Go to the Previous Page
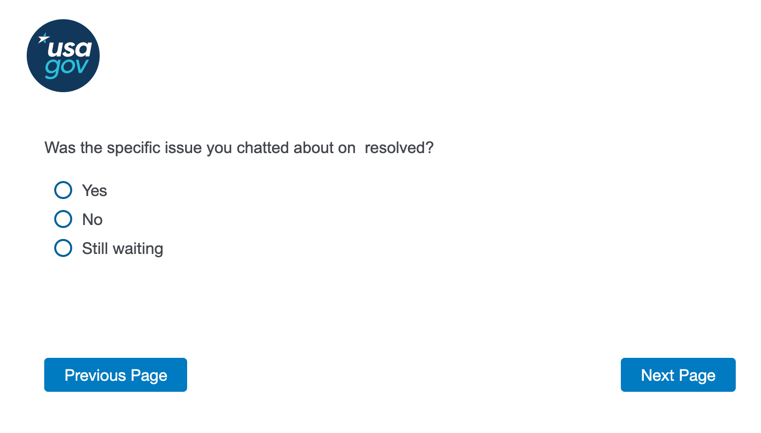Image resolution: width=761 pixels, height=433 pixels. (x=115, y=375)
